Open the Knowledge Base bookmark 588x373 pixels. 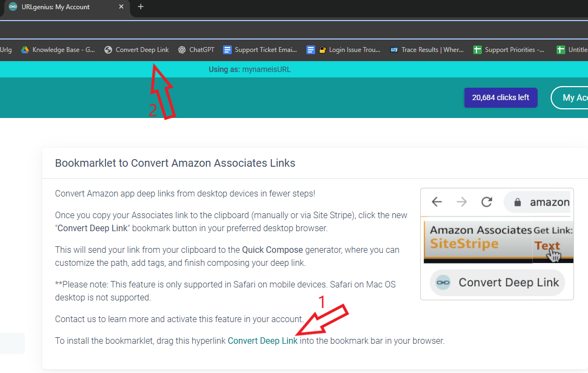(x=58, y=50)
